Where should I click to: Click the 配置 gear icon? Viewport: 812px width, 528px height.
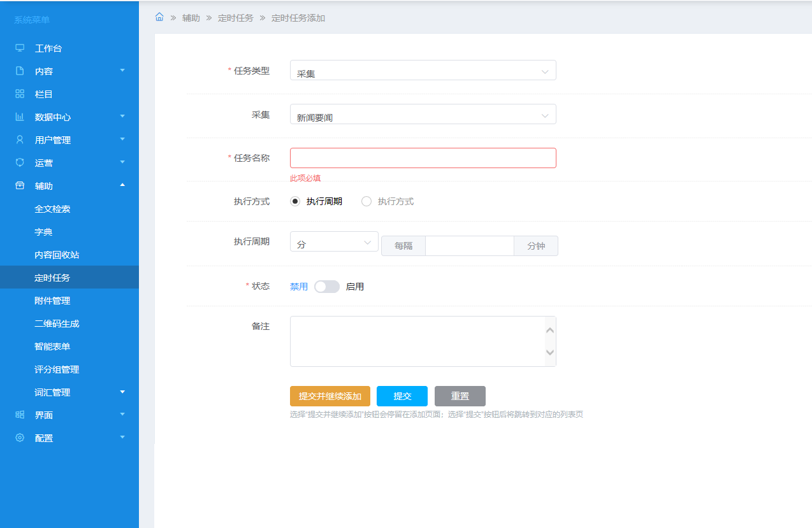click(x=20, y=438)
